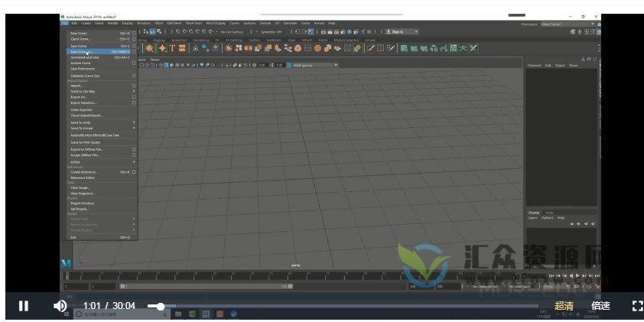
Task: Click the 超清 video quality button
Action: [x=564, y=306]
